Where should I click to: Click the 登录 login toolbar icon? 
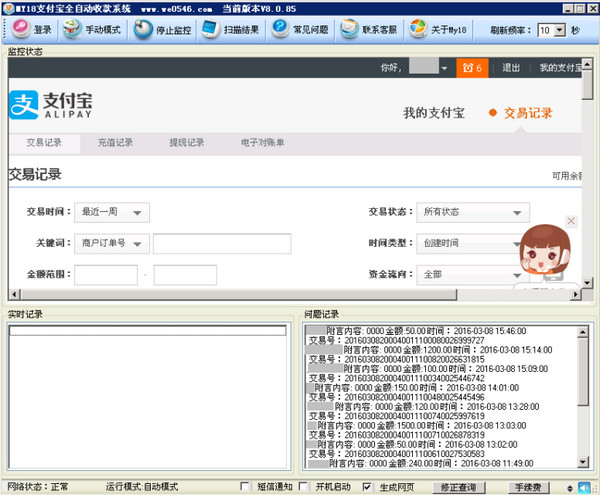(x=31, y=30)
